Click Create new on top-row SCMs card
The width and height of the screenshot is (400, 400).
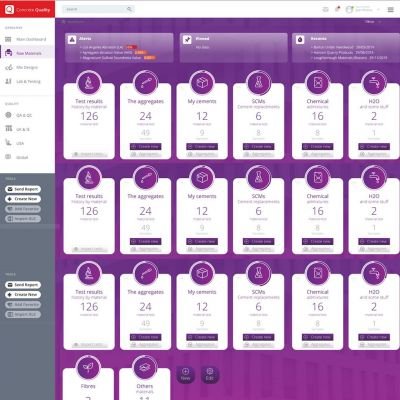tap(259, 146)
